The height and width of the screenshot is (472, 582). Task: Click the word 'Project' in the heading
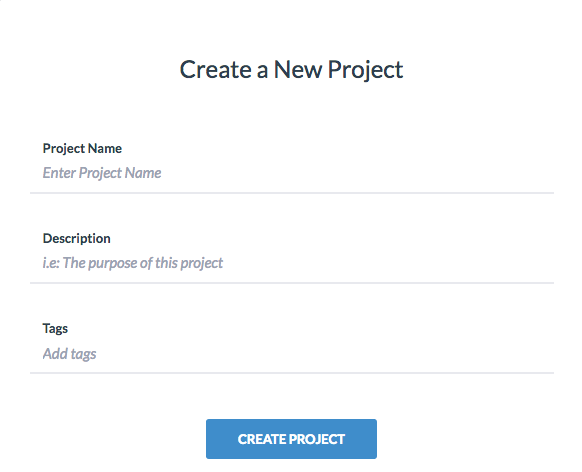click(x=365, y=71)
